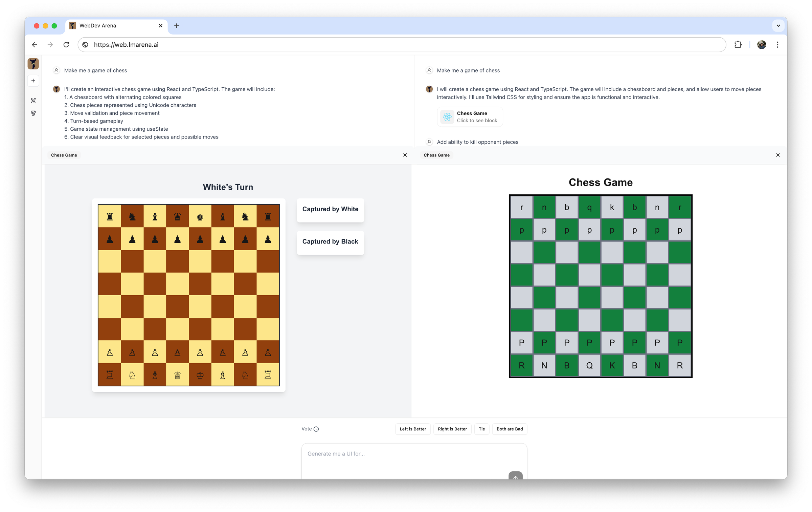812x512 pixels.
Task: Vote Both are Bad
Action: click(509, 429)
